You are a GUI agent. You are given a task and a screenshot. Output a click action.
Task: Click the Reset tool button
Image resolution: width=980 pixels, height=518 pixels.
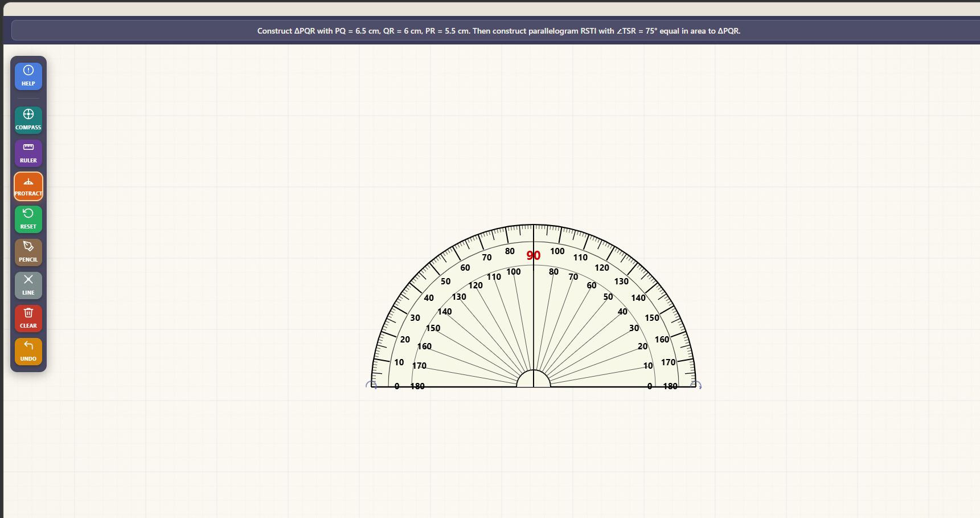pyautogui.click(x=28, y=219)
